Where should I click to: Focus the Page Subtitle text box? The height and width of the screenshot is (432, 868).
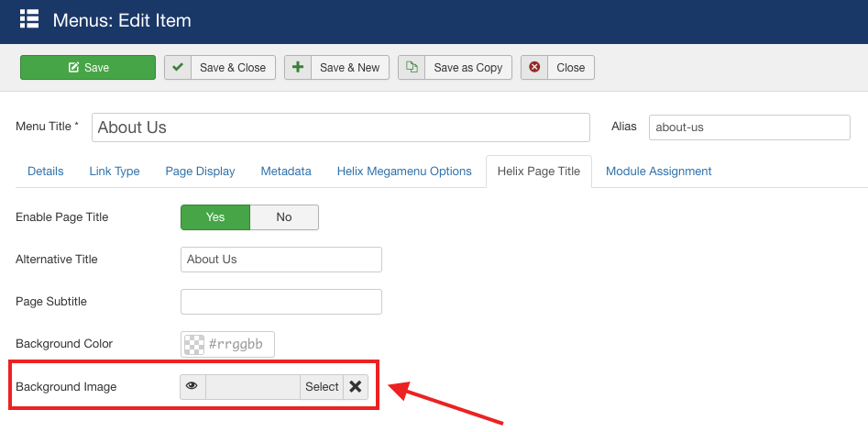tap(280, 302)
